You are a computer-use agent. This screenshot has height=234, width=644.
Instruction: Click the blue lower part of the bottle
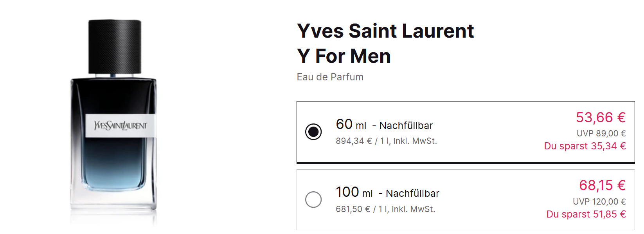click(x=113, y=172)
